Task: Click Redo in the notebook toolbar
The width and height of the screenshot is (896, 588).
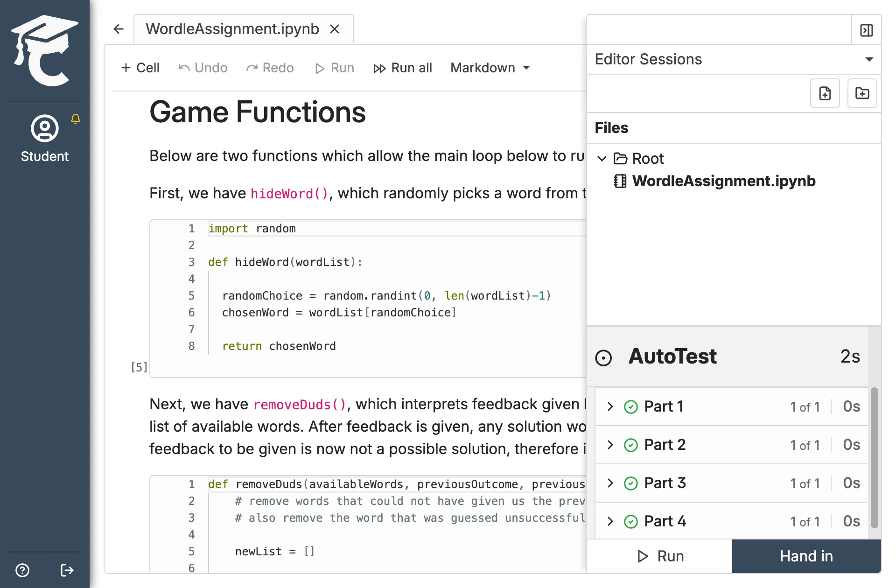Action: click(x=270, y=68)
